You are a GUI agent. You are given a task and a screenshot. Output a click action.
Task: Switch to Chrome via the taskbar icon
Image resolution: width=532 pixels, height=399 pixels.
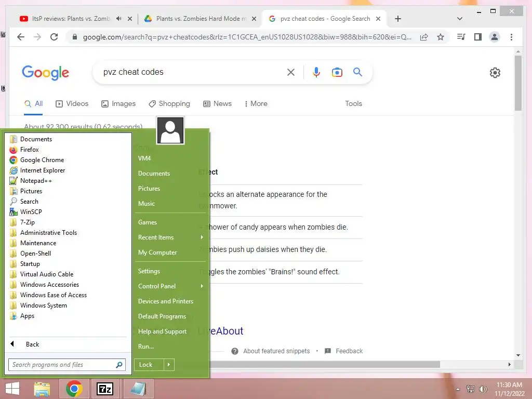coord(74,389)
